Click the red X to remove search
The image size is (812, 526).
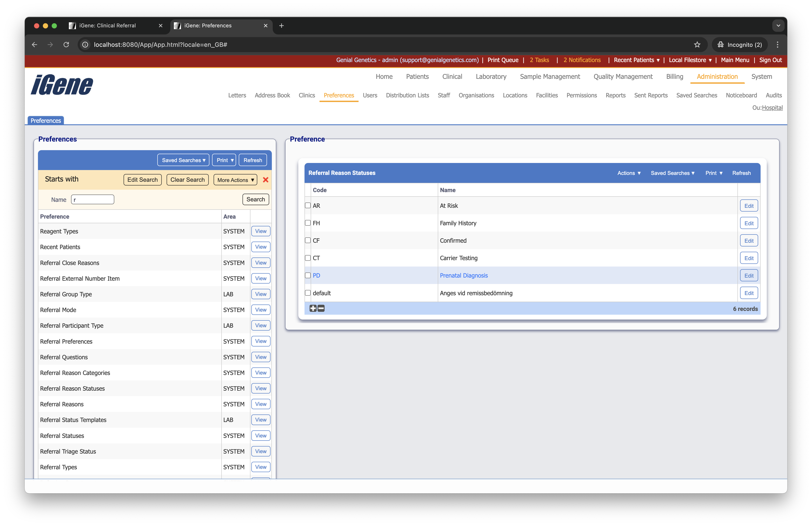[x=265, y=180]
